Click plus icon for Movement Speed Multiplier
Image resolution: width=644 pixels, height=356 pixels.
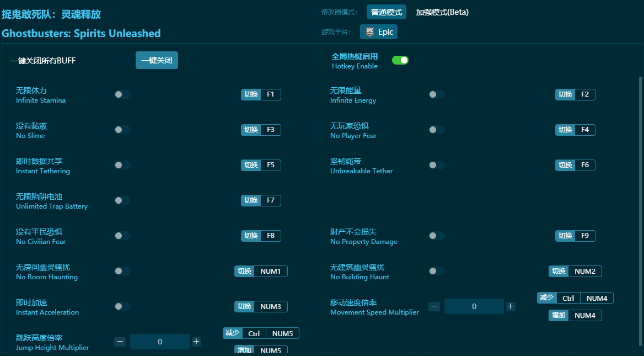click(x=511, y=306)
